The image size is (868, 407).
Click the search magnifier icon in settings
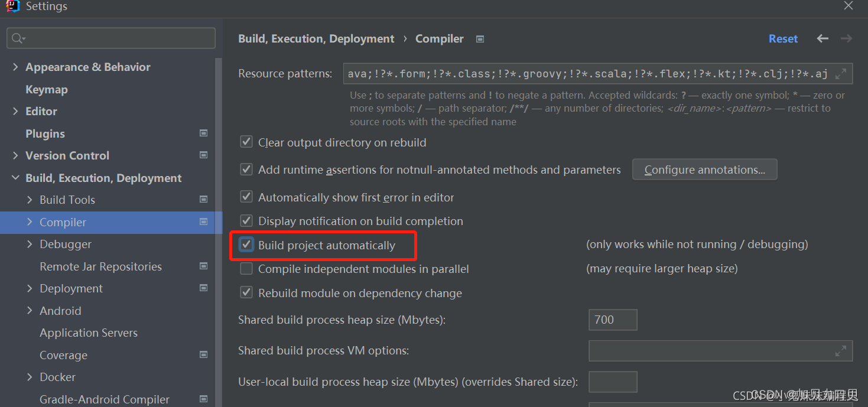18,38
